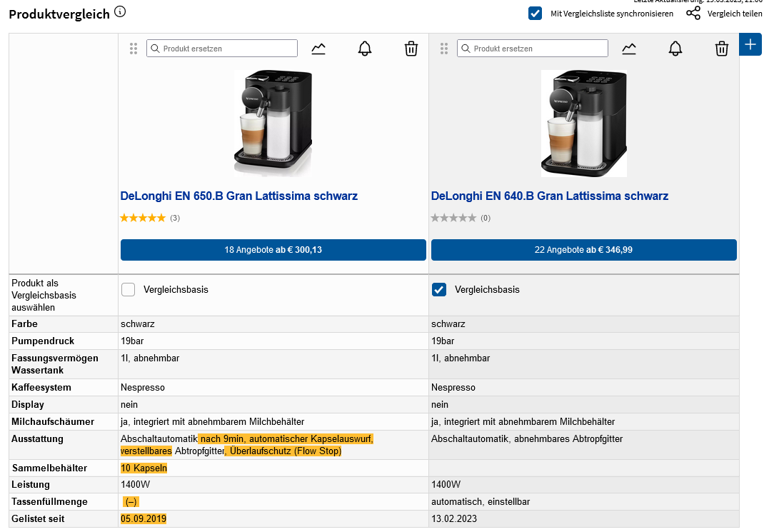This screenshot has width=769, height=532.
Task: Open DeLonghi EN 640.B Gran Lattissima link
Action: click(550, 196)
